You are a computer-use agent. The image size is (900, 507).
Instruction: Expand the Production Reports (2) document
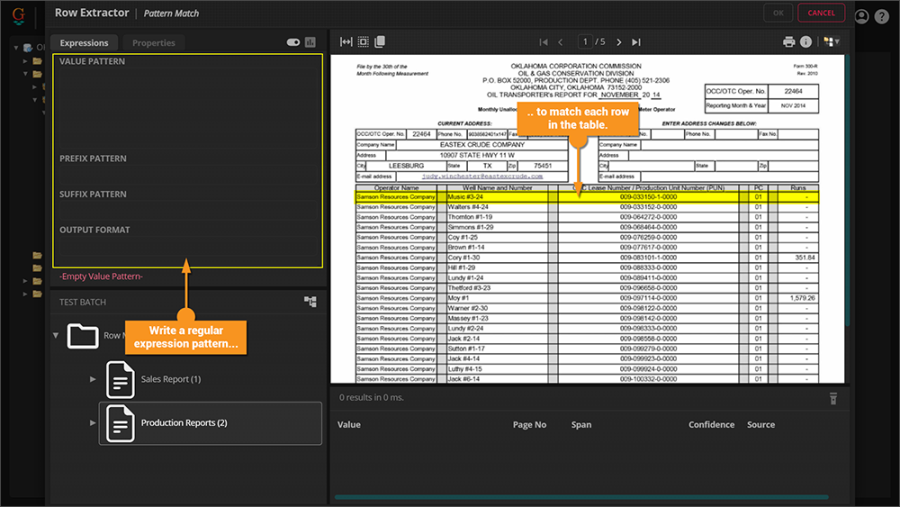pos(93,423)
